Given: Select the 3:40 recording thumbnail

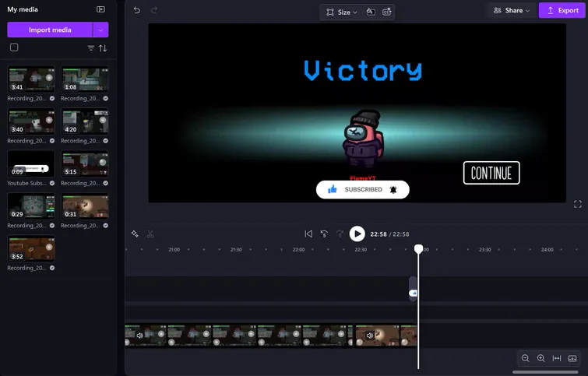Looking at the screenshot, I should point(31,122).
